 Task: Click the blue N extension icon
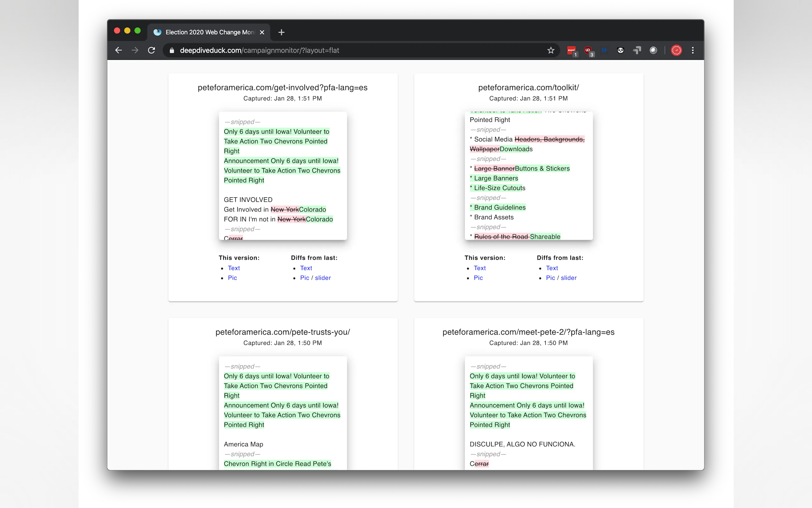pyautogui.click(x=604, y=51)
